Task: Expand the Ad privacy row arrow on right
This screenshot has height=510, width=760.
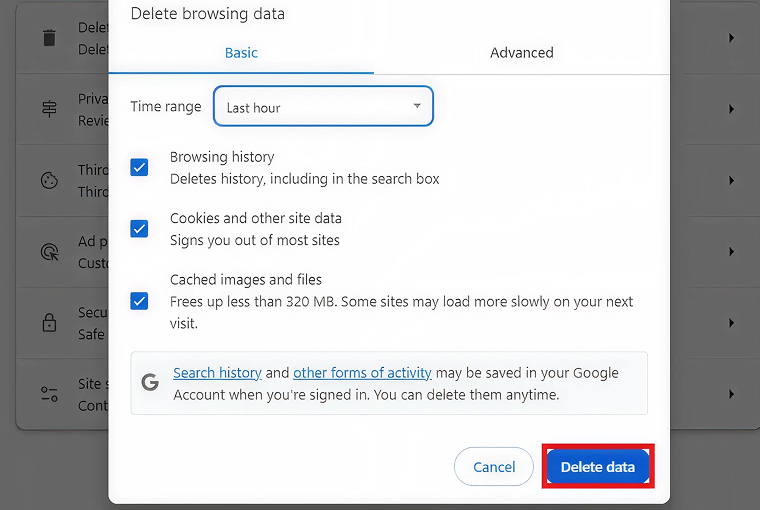Action: tap(731, 252)
